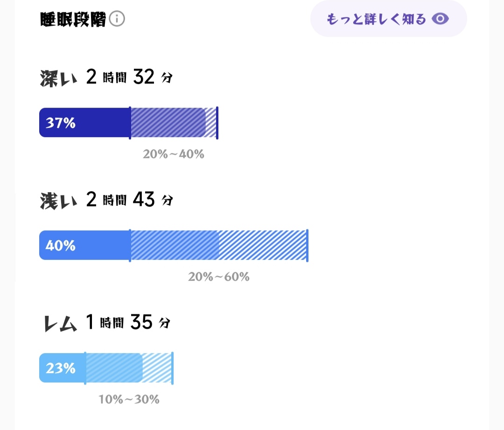This screenshot has width=504, height=430.
Task: Click the 20%〜60% range label
Action: tap(218, 277)
